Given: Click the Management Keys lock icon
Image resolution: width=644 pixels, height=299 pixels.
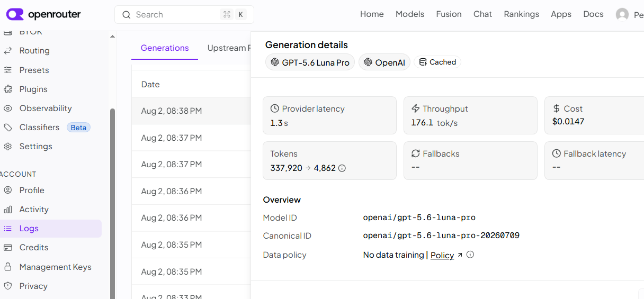Looking at the screenshot, I should [8, 267].
